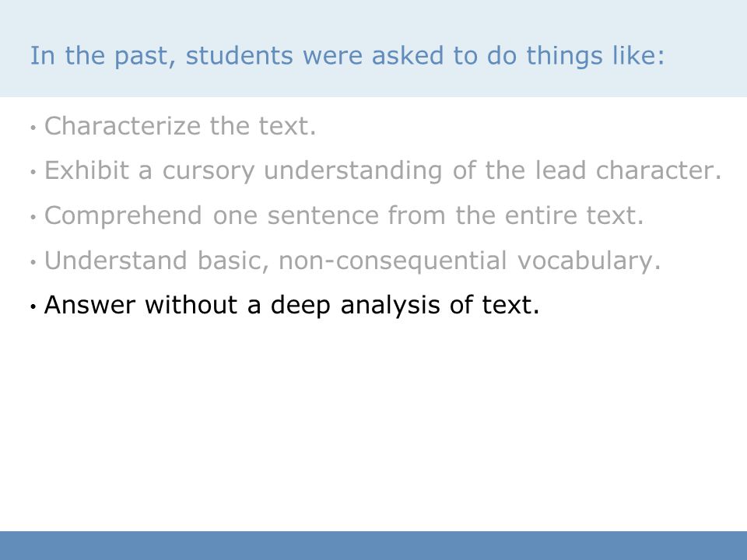Click the word "non-consequential" in fourth bullet
Image resolution: width=747 pixels, height=560 pixels.
point(392,261)
